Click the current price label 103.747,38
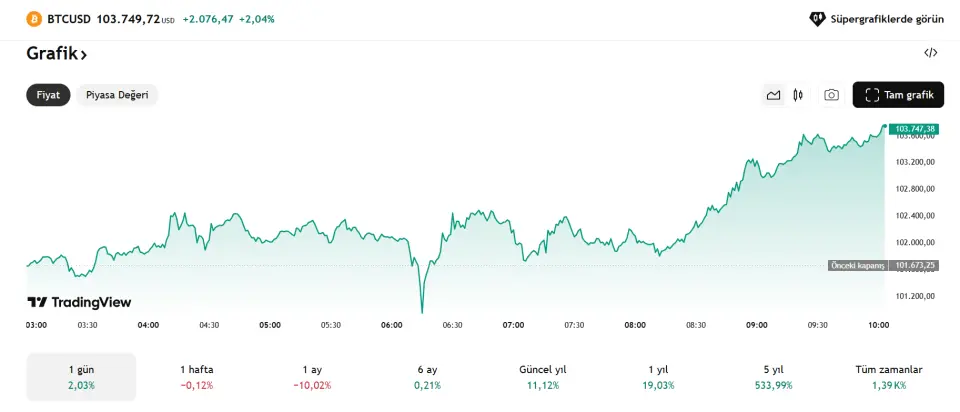 (916, 128)
